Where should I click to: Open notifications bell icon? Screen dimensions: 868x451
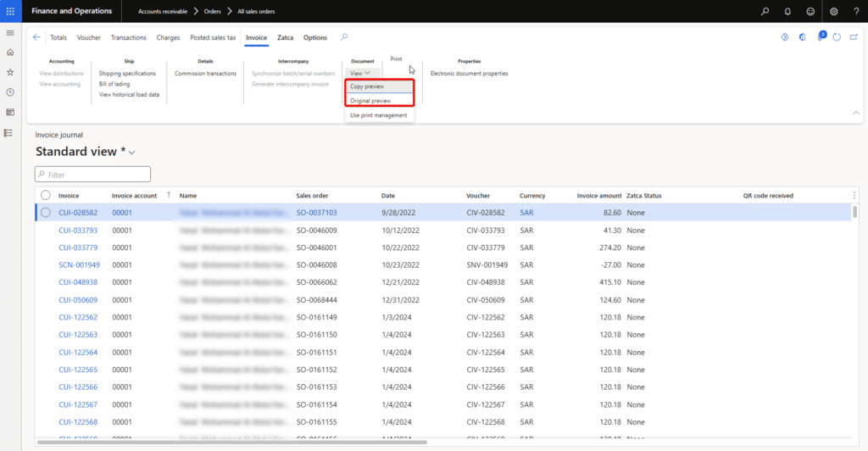coord(787,11)
